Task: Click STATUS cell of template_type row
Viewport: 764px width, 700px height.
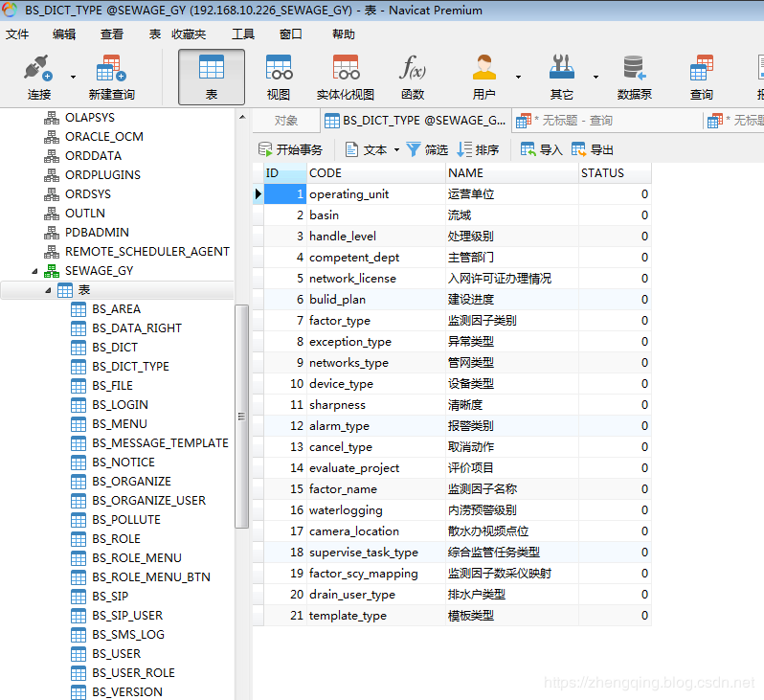Action: click(615, 615)
